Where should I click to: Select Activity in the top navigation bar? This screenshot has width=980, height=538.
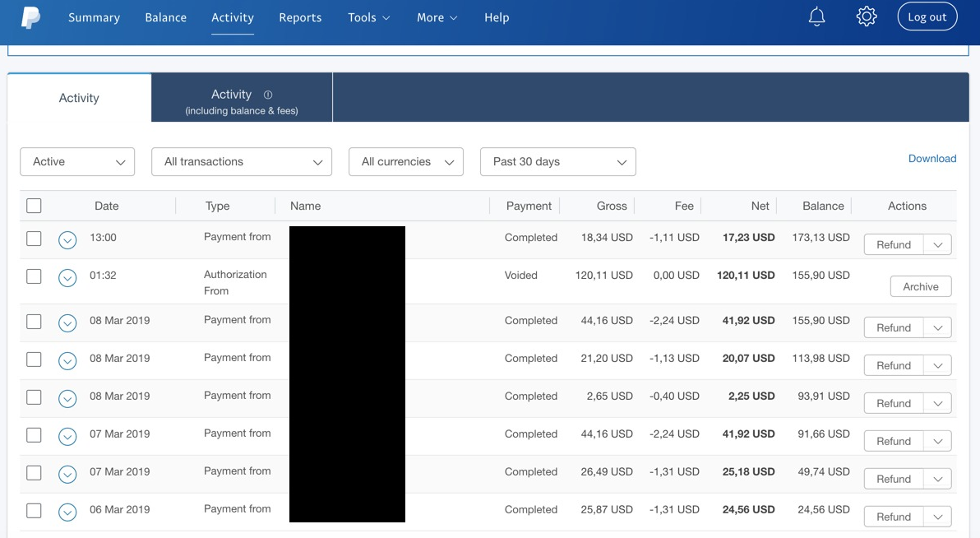point(233,17)
